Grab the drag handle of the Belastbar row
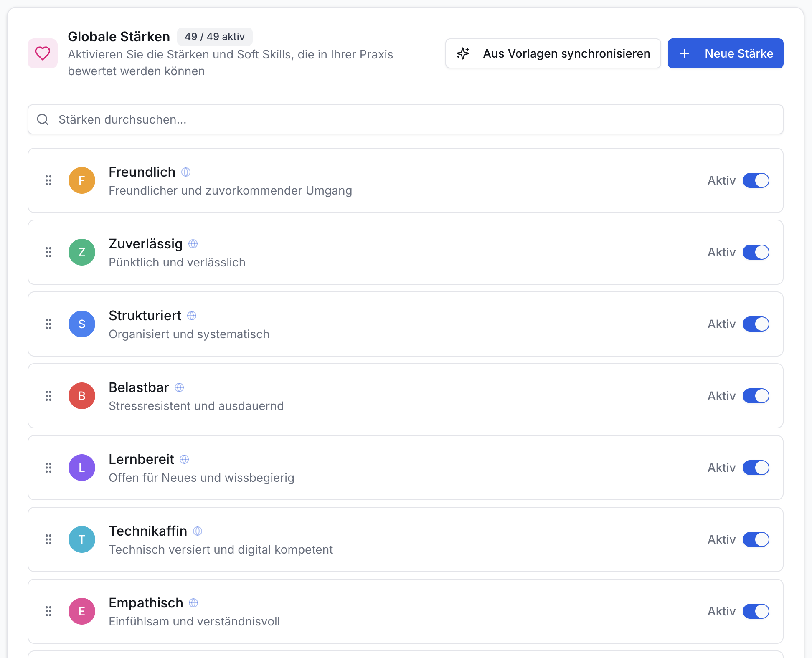Image resolution: width=812 pixels, height=658 pixels. 48,396
